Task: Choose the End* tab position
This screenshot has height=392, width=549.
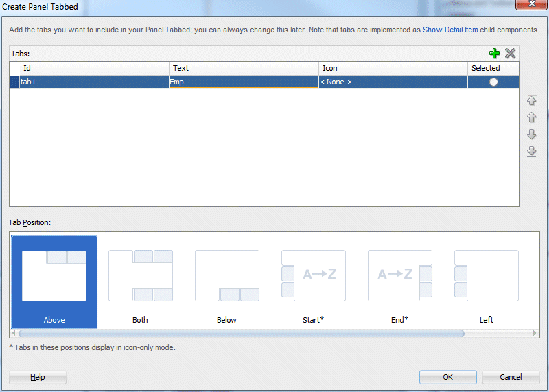Action: 400,282
